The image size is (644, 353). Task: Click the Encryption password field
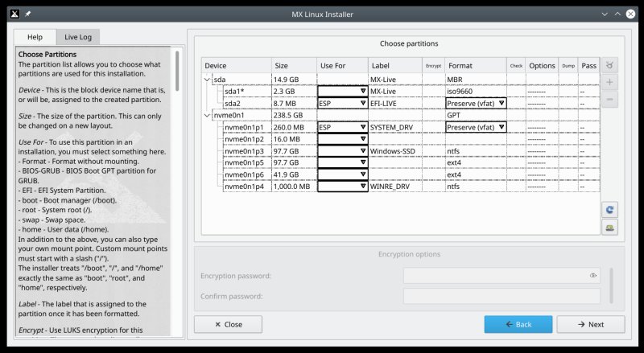click(x=502, y=276)
